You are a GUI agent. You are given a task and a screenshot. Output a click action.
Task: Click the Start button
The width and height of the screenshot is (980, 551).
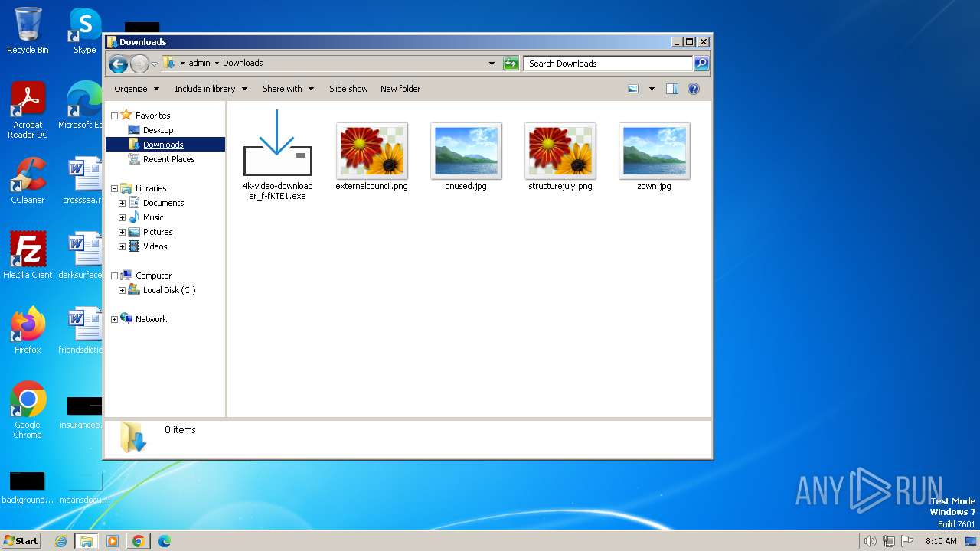pos(21,540)
